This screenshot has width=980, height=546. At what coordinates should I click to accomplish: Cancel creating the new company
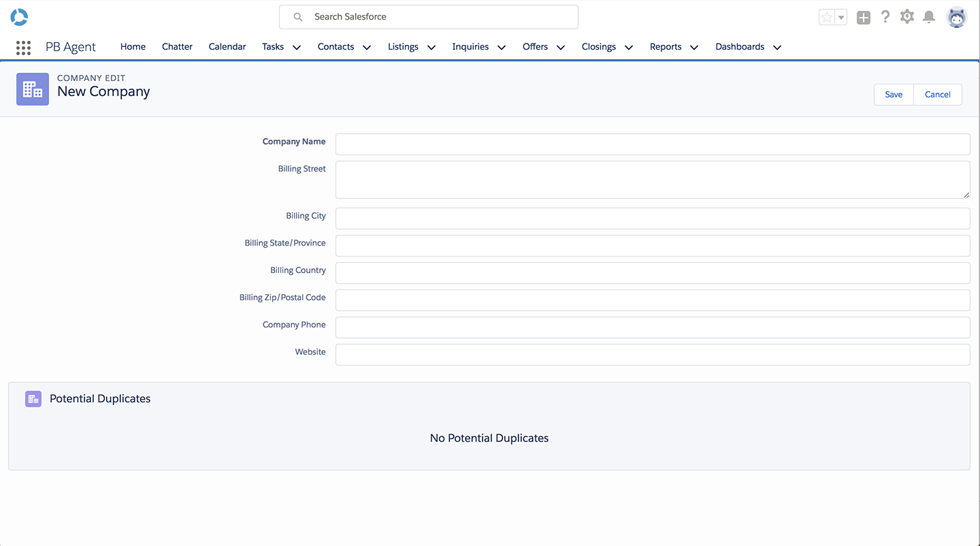(937, 94)
